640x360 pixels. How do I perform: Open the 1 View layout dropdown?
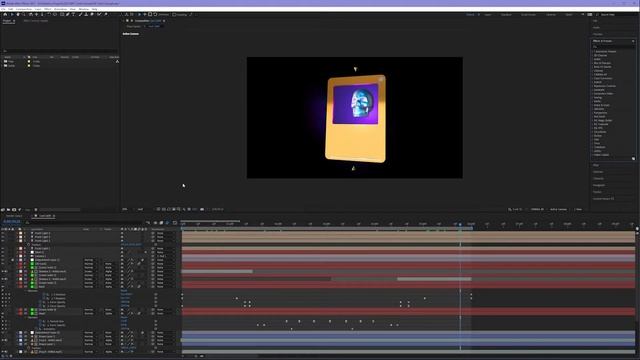coord(578,209)
